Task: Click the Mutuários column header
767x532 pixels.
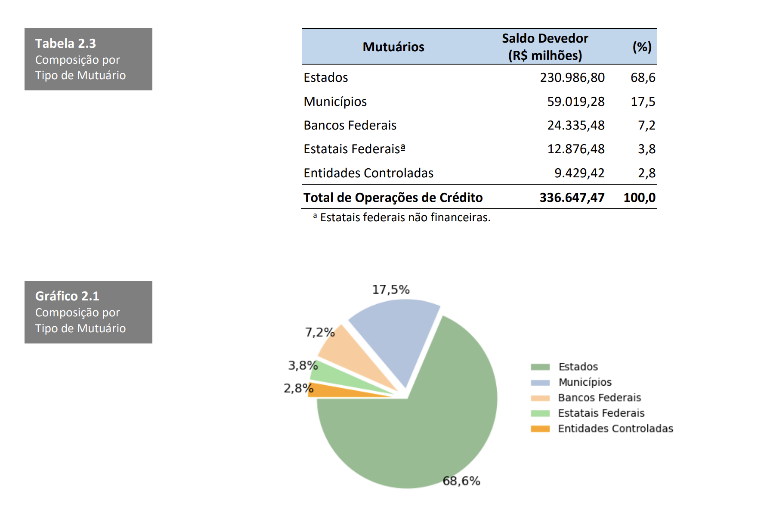Action: coord(393,47)
